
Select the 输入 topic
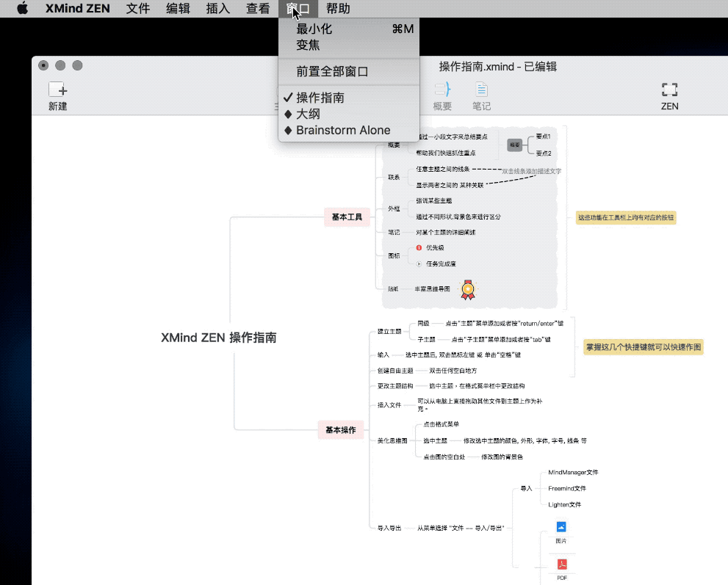pyautogui.click(x=383, y=355)
